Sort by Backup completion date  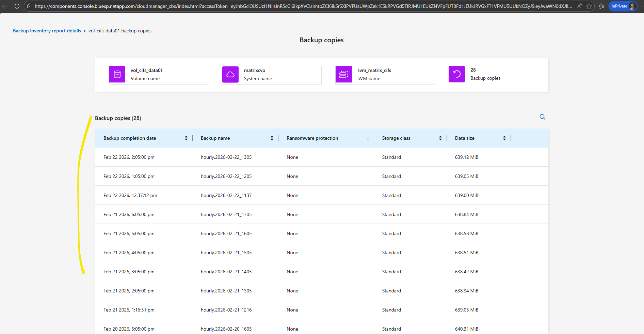coord(186,138)
